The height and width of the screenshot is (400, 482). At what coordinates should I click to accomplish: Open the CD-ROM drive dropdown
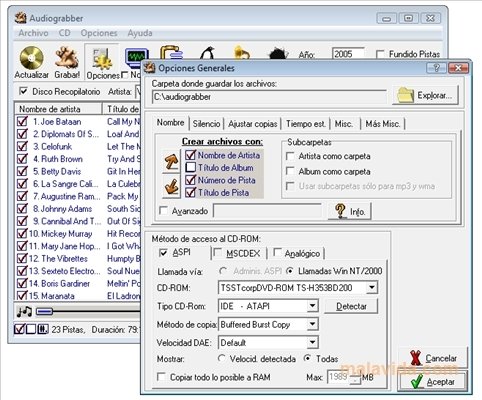click(x=372, y=288)
